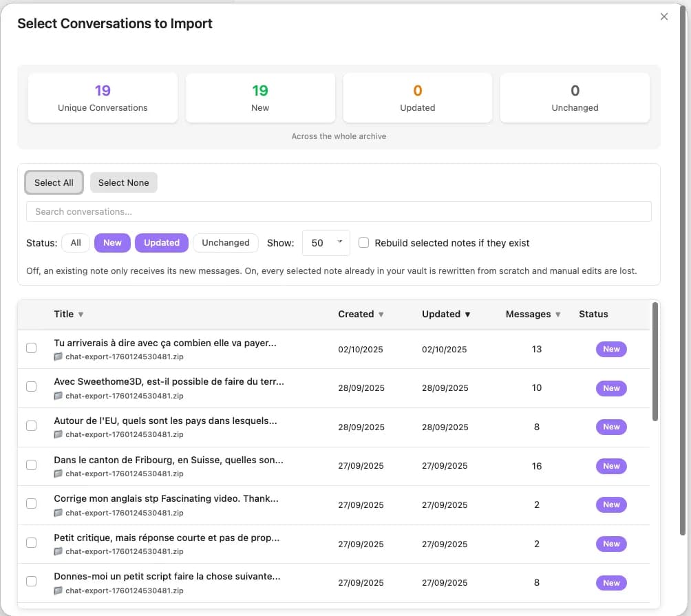Image resolution: width=691 pixels, height=616 pixels.
Task: Click created date 02/10/2025
Action: (361, 350)
